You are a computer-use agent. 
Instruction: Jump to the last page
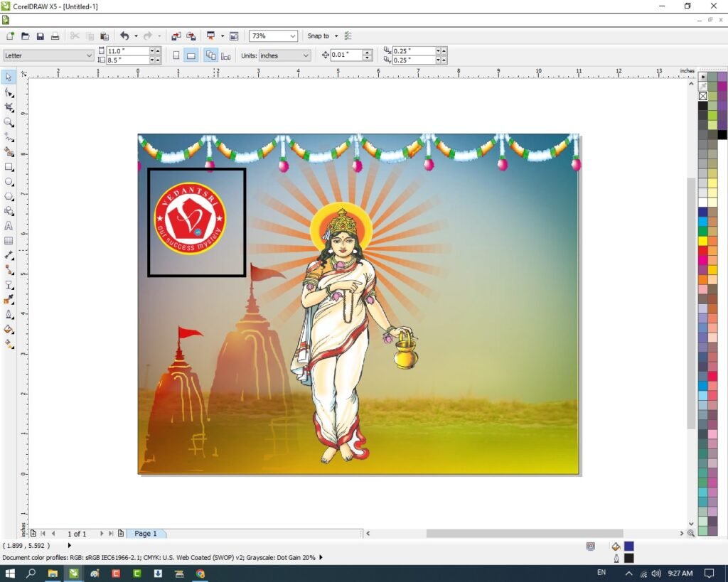coord(110,534)
